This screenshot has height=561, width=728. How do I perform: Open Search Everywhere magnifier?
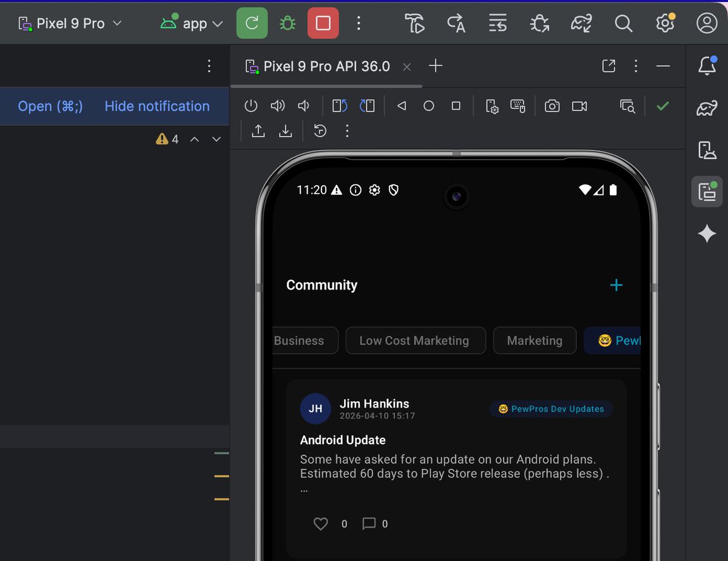click(623, 23)
